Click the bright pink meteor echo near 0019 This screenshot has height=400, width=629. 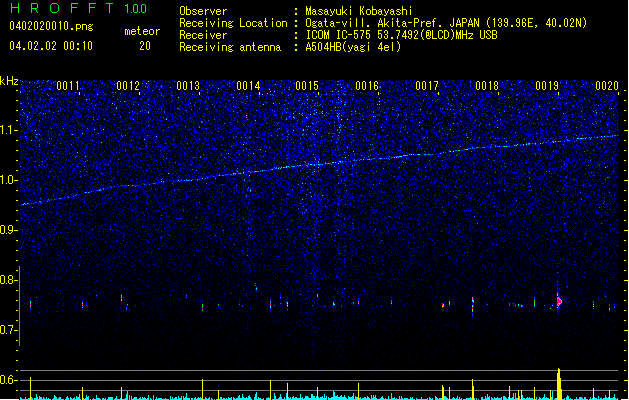click(x=559, y=301)
